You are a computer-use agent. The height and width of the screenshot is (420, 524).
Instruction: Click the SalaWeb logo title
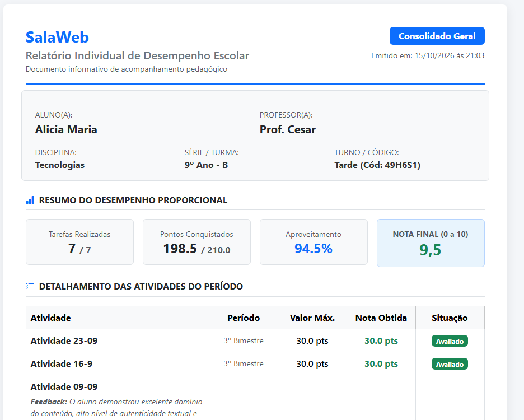point(57,37)
